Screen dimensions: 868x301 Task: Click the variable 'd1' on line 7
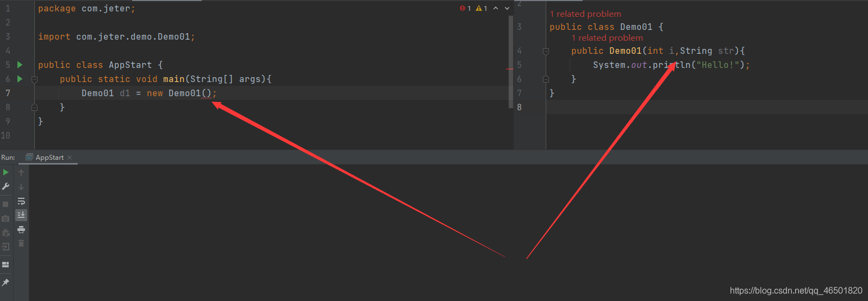click(125, 93)
